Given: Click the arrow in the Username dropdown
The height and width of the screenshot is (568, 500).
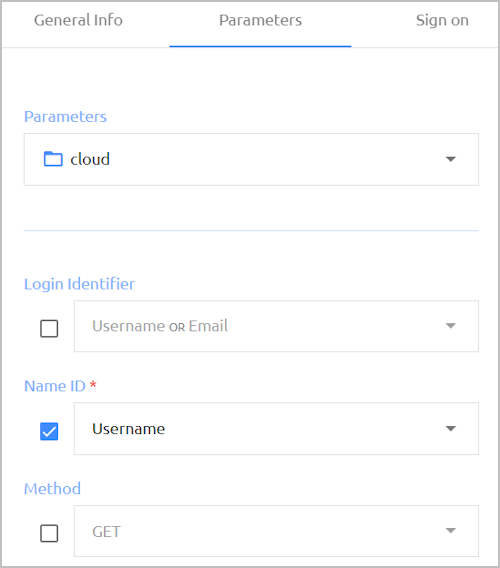Looking at the screenshot, I should tap(450, 429).
